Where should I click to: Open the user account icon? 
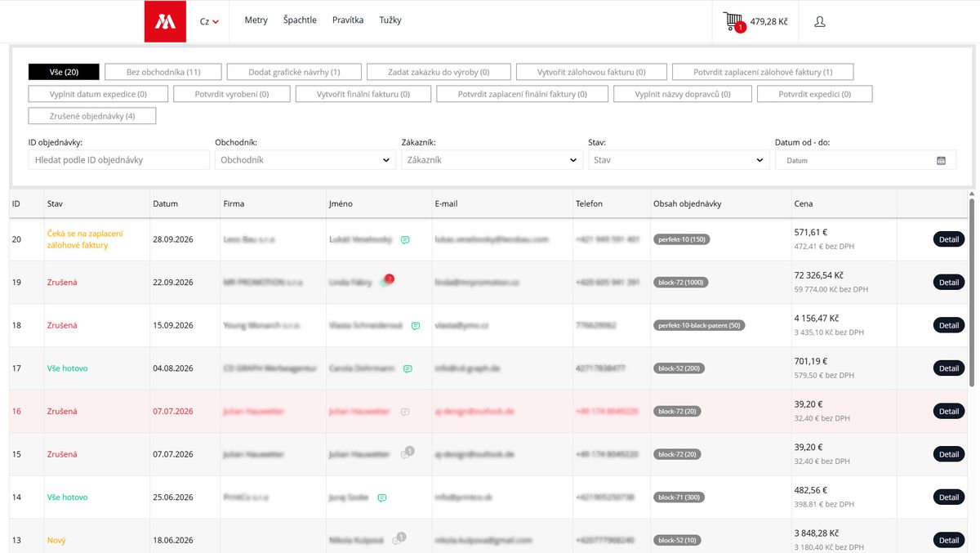pos(820,21)
